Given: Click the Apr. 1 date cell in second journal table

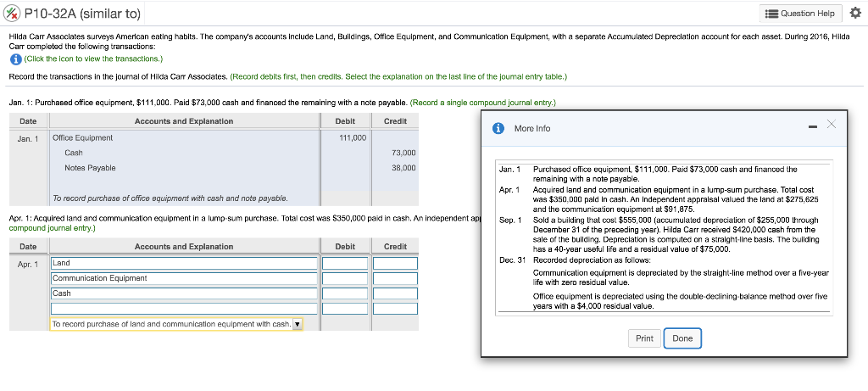Looking at the screenshot, I should click(28, 264).
